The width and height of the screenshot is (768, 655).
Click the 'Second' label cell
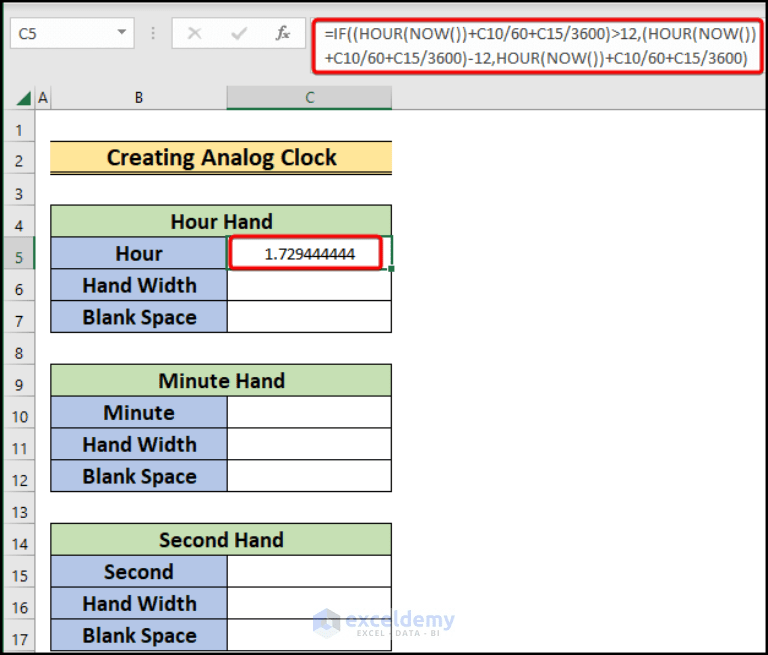click(139, 572)
